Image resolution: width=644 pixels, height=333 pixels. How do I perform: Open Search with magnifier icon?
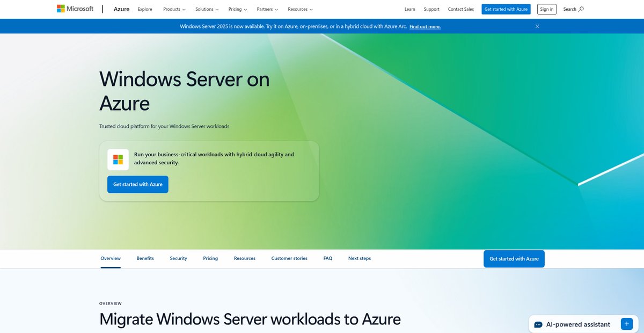(x=573, y=9)
